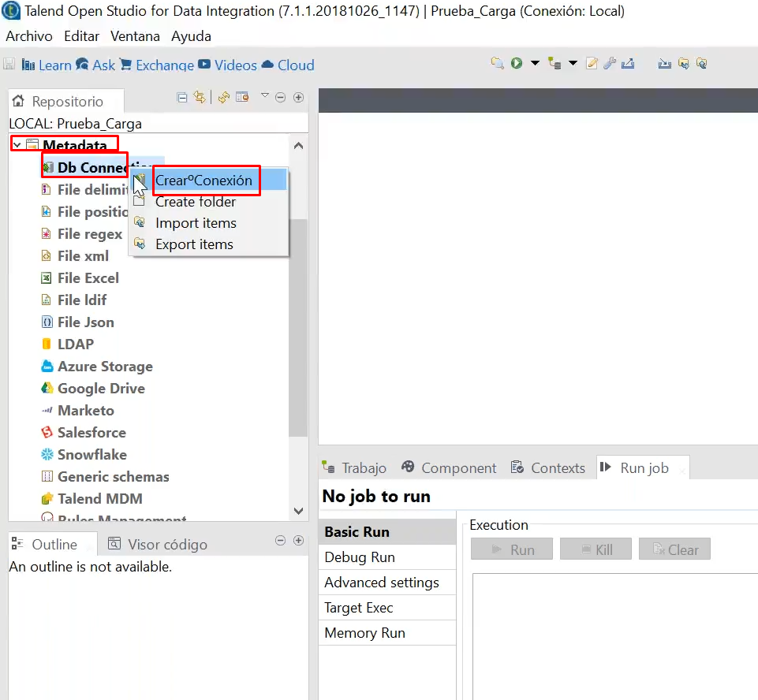The image size is (758, 700).
Task: Click the notepad-with-pencil toolbar icon
Action: 592,63
